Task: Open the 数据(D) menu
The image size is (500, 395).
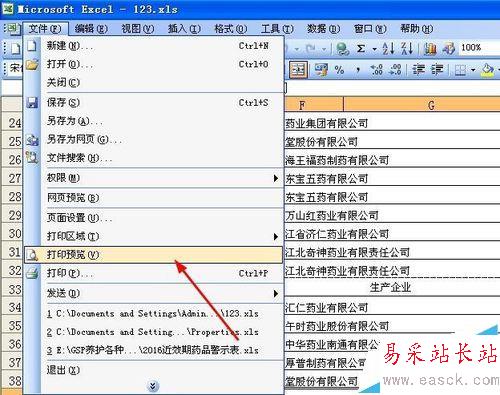Action: (323, 29)
